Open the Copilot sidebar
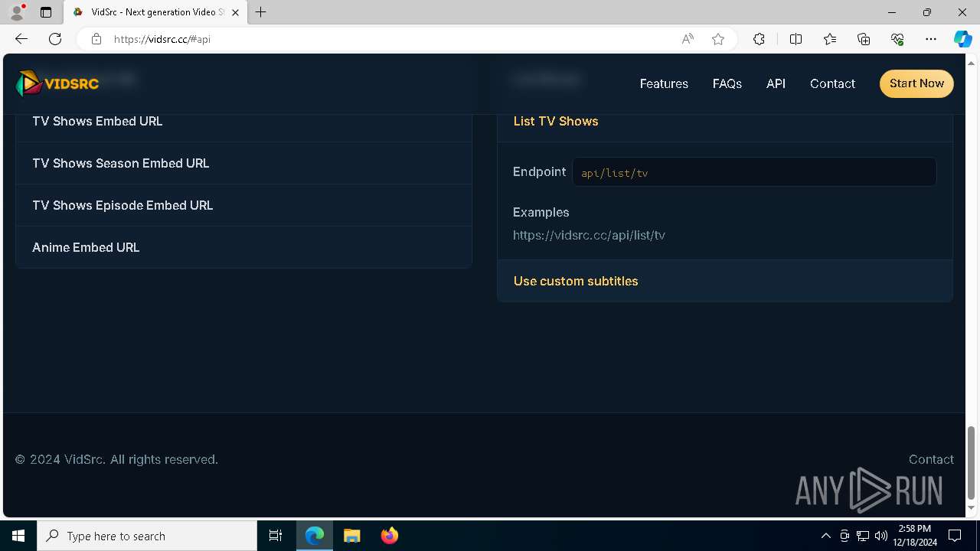This screenshot has width=980, height=551. (962, 39)
